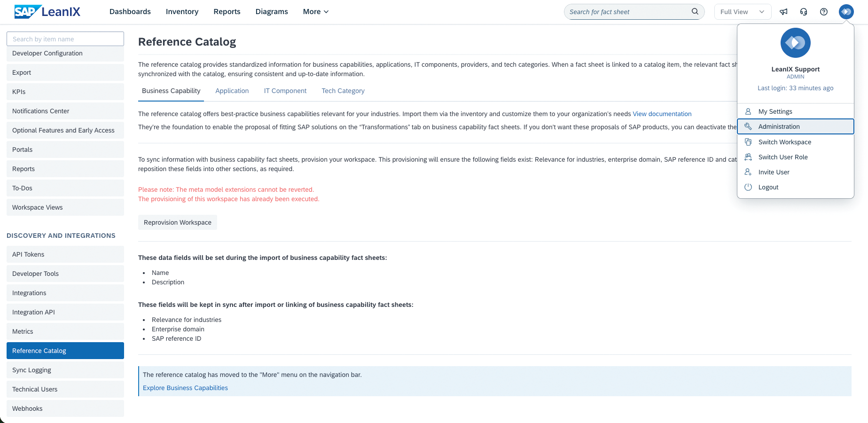Expand the Full View dropdown
The image size is (868, 423).
(x=743, y=12)
